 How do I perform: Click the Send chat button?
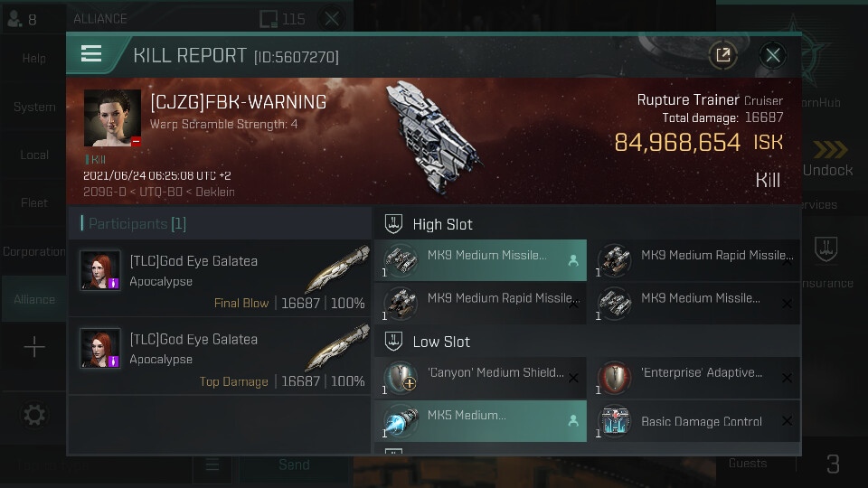pyautogui.click(x=294, y=465)
